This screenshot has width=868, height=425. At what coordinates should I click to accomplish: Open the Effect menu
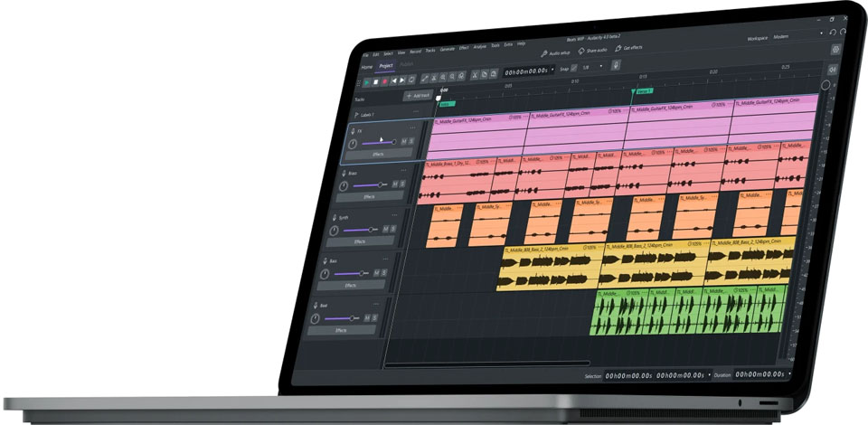pyautogui.click(x=464, y=48)
